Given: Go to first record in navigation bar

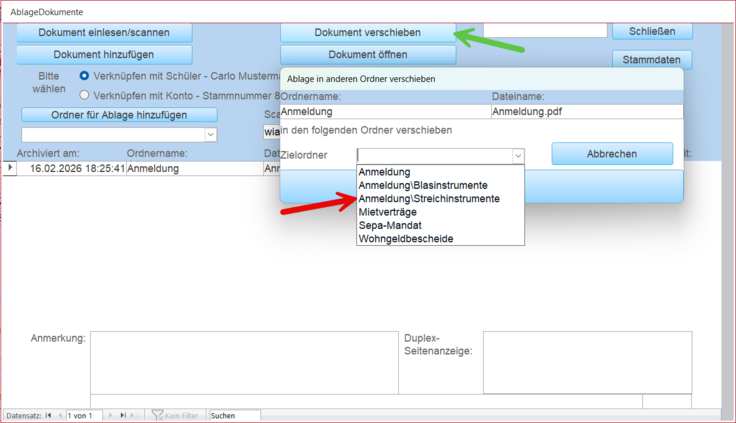Looking at the screenshot, I should pyautogui.click(x=48, y=415).
